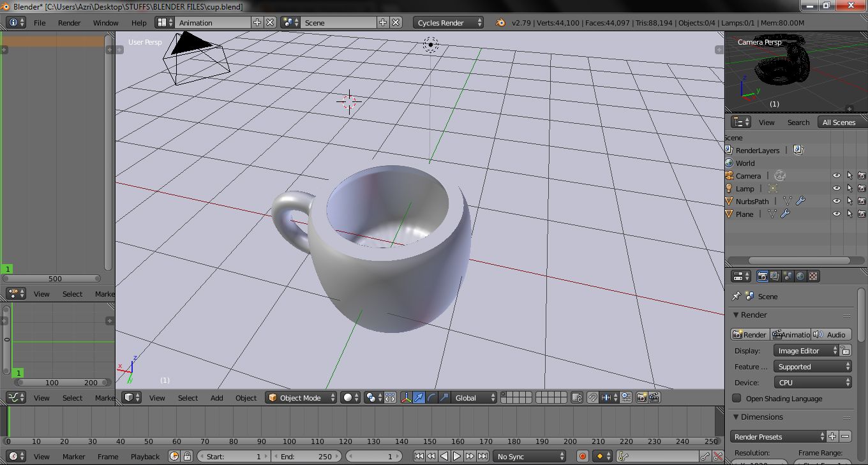Add a new screen layout with plus
The width and height of the screenshot is (868, 465).
point(257,22)
